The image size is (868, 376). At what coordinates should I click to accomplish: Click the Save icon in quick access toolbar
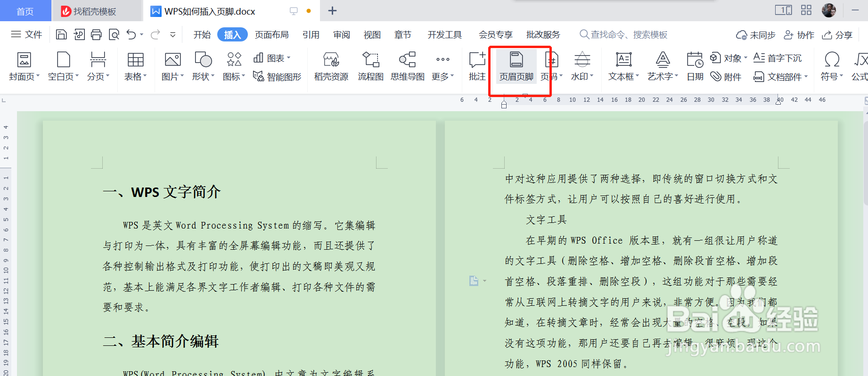point(61,34)
